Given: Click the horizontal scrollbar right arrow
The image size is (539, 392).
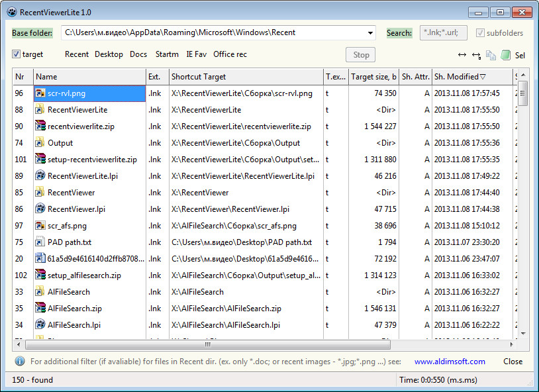Looking at the screenshot, I should point(511,344).
